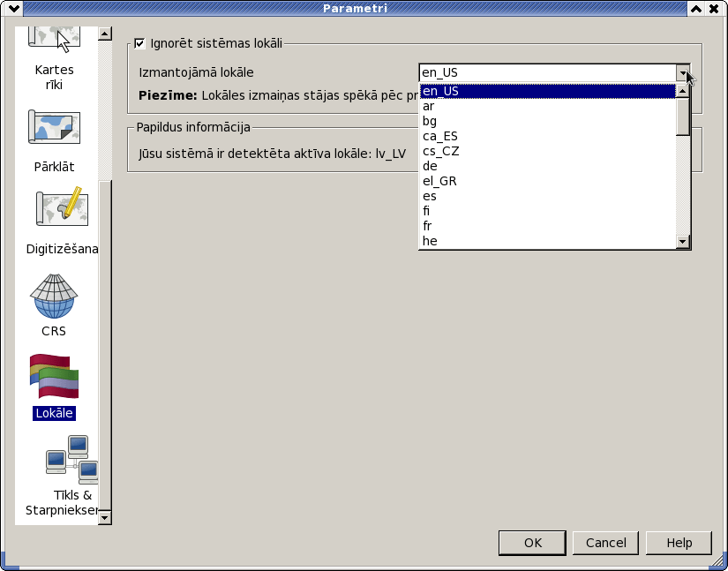The width and height of the screenshot is (728, 571).
Task: Click the locale list scroll-down arrow
Action: click(682, 242)
